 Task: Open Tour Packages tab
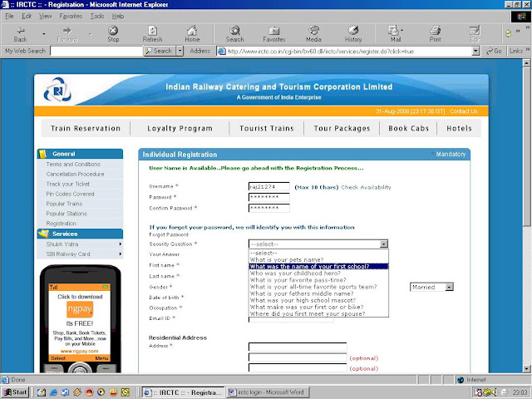(342, 128)
